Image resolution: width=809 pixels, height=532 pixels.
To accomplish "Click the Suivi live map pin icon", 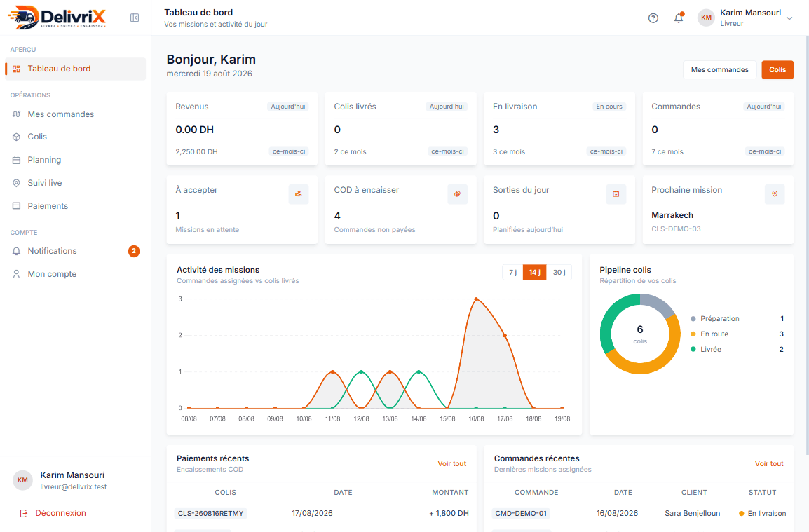I will pos(17,183).
